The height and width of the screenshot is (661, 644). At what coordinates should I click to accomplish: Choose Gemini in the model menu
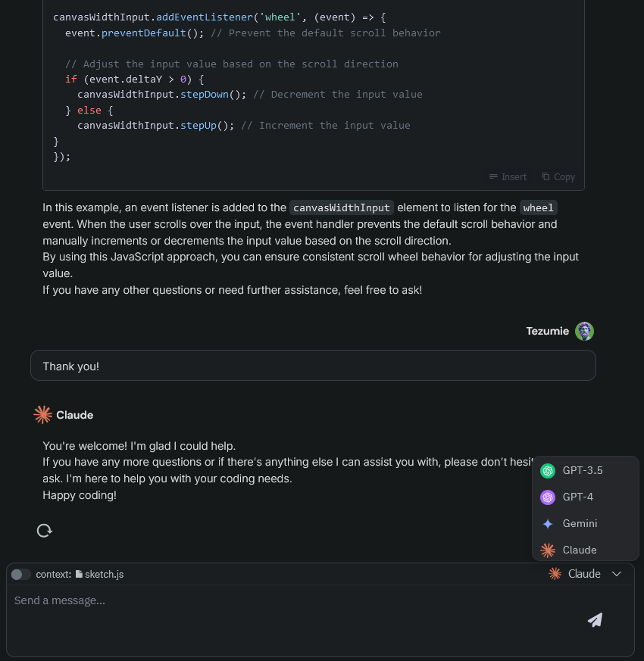pos(580,524)
